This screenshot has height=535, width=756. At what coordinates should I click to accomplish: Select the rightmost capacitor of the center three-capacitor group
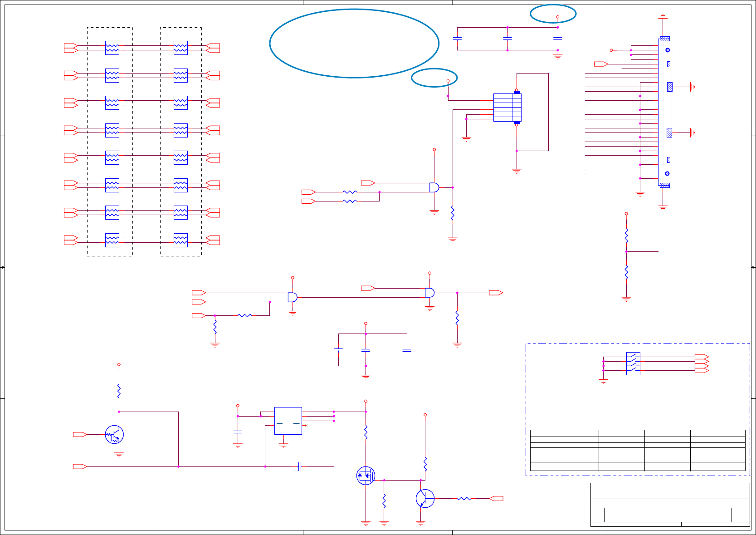click(x=407, y=350)
